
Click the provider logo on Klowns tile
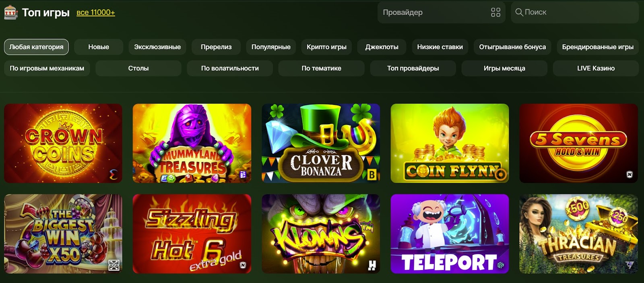(372, 265)
